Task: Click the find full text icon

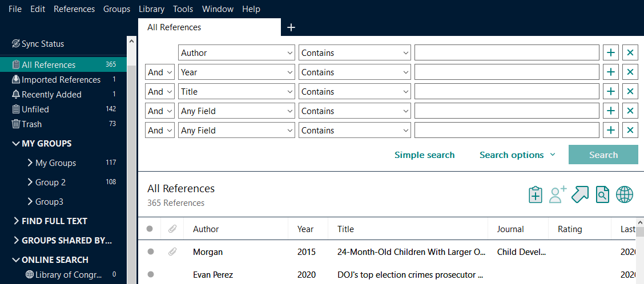Action: click(602, 194)
